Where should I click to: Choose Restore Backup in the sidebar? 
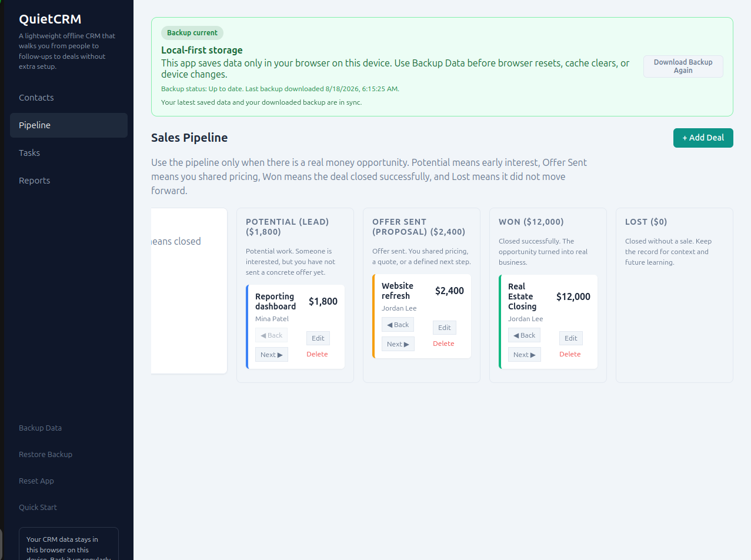[x=45, y=455]
